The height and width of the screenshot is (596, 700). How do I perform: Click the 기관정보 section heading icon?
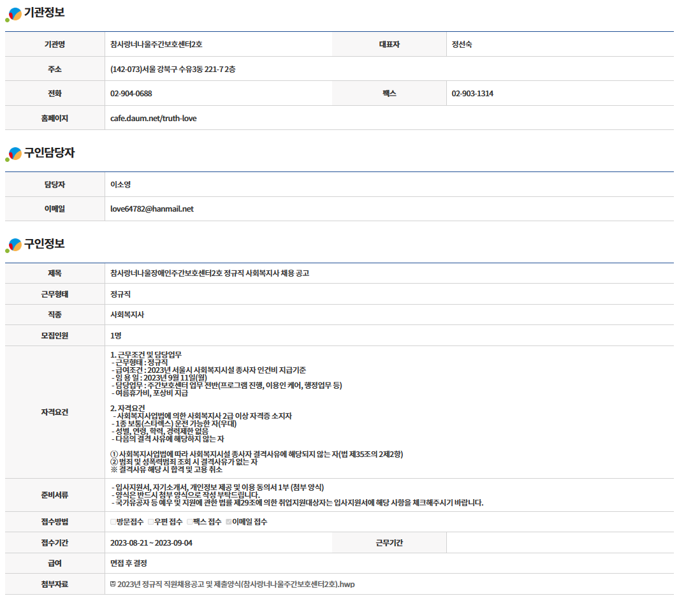[13, 13]
